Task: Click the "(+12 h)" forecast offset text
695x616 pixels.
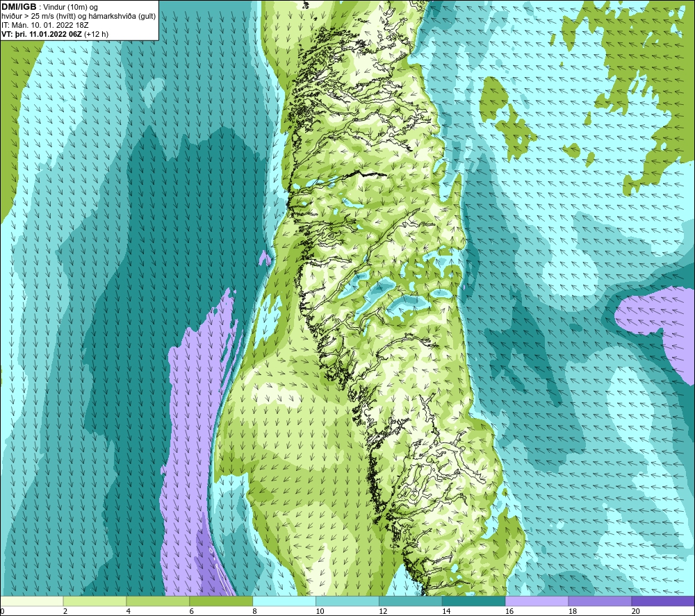Action: click(96, 34)
